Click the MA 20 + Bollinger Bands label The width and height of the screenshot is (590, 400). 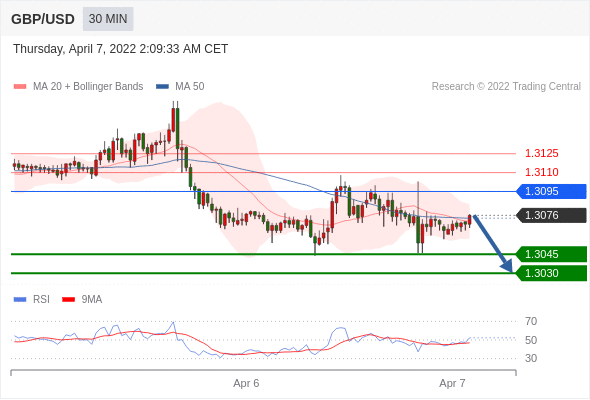click(88, 87)
